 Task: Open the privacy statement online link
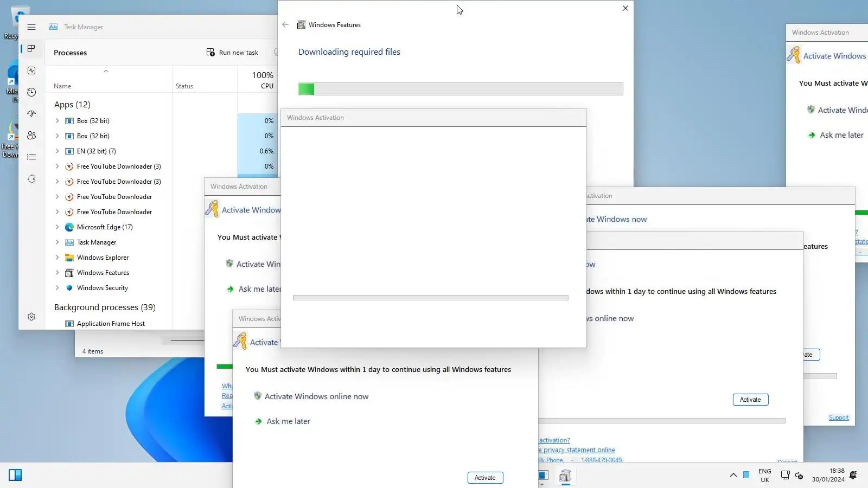click(x=578, y=450)
